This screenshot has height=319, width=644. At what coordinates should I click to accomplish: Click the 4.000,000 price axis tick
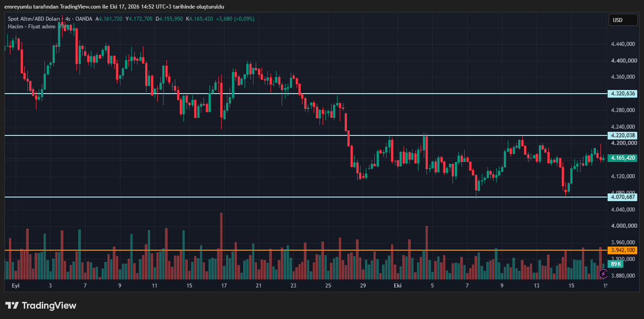click(623, 226)
